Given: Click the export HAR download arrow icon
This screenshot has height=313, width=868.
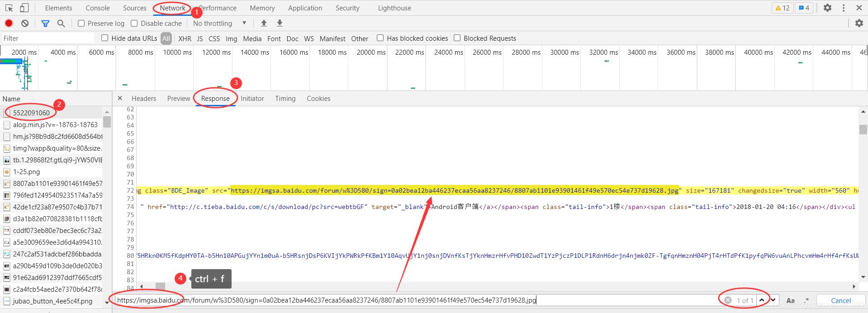Looking at the screenshot, I should (280, 23).
